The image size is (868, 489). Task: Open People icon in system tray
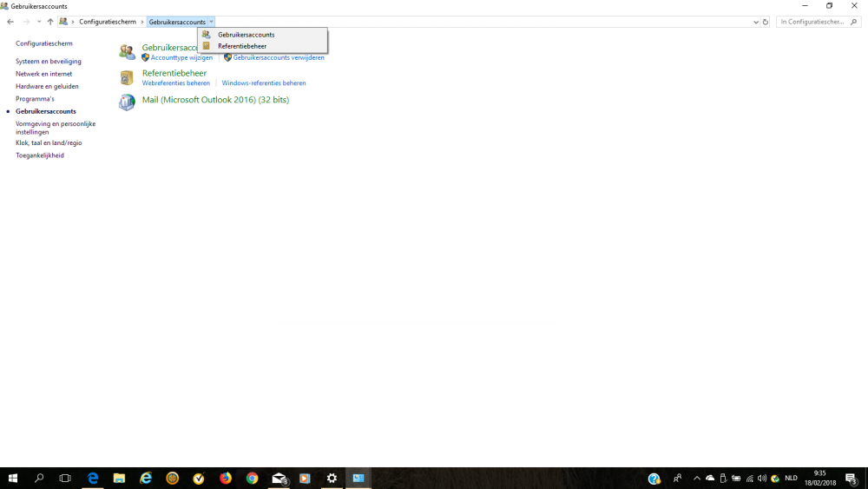677,479
